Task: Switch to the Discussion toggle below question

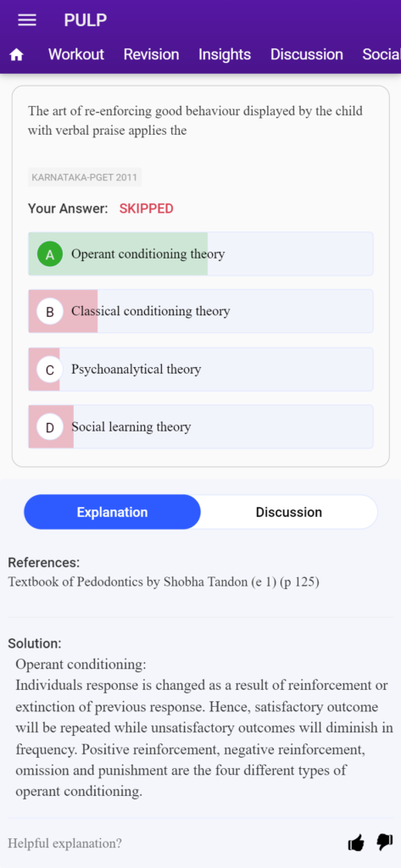Action: pos(288,512)
